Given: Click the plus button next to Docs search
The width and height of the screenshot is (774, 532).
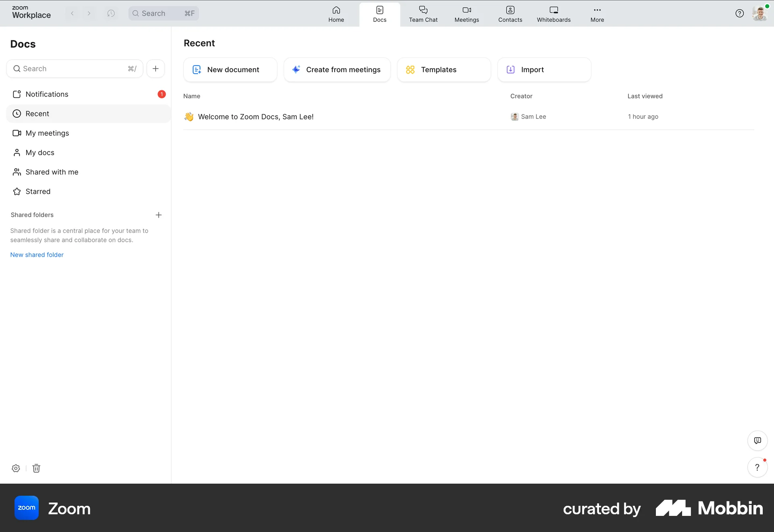Looking at the screenshot, I should point(156,69).
